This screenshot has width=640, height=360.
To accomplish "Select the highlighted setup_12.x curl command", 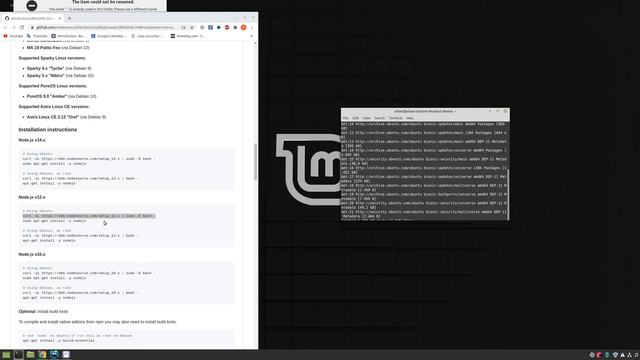I will click(x=89, y=216).
